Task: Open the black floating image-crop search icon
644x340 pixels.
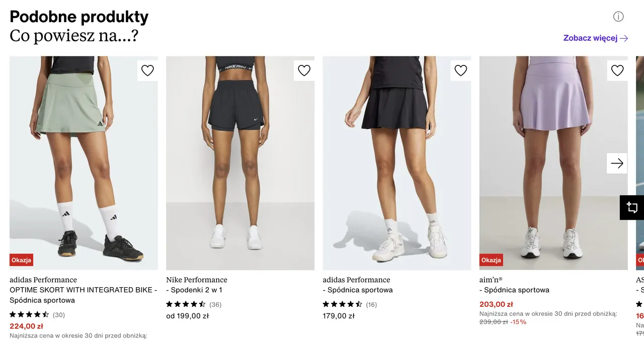Action: pyautogui.click(x=632, y=207)
